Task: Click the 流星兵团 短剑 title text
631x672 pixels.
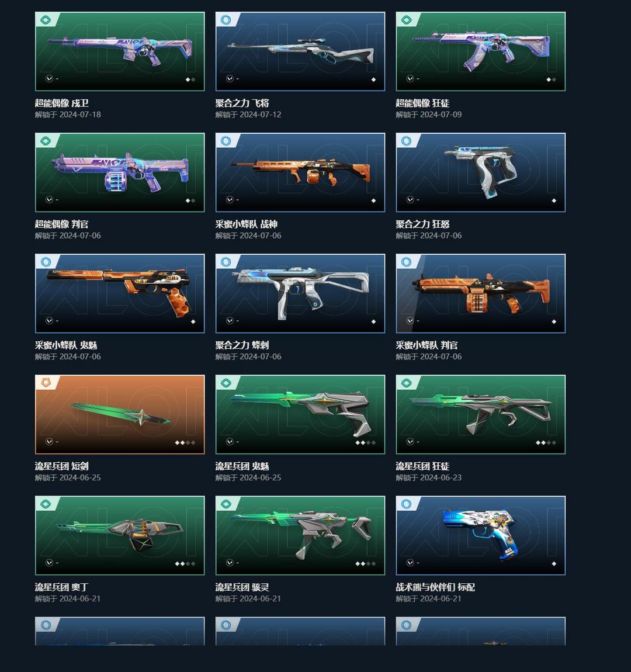Action: pos(62,466)
